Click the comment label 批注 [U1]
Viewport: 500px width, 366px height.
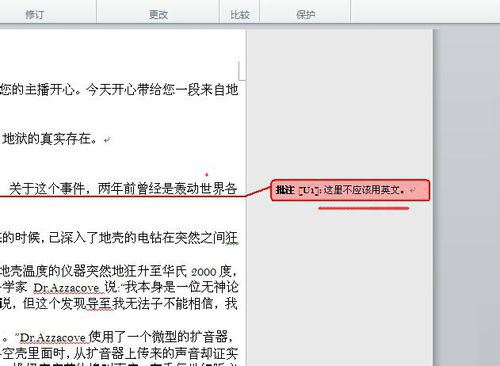[298, 190]
